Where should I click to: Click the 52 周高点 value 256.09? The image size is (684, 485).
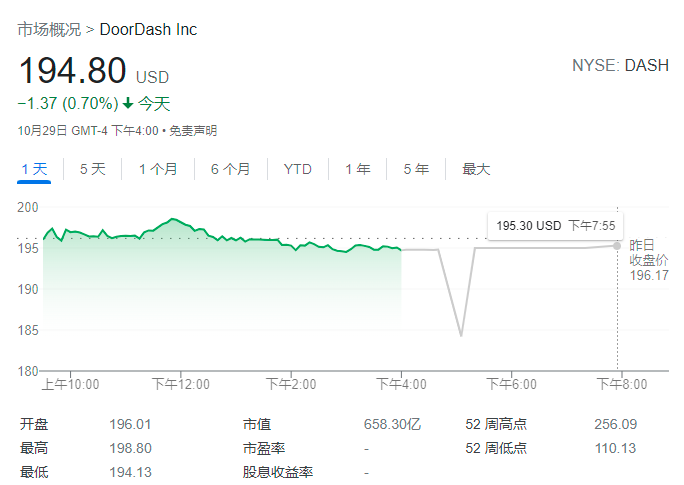pos(615,424)
